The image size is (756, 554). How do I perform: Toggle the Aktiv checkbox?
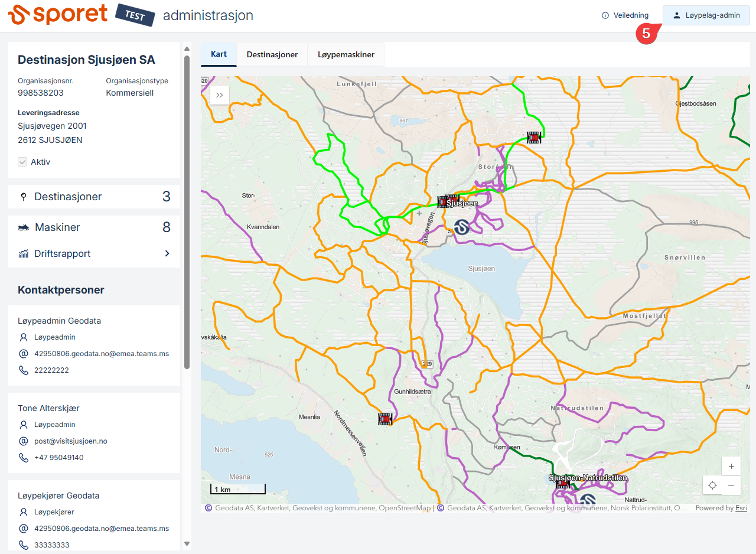pos(22,162)
